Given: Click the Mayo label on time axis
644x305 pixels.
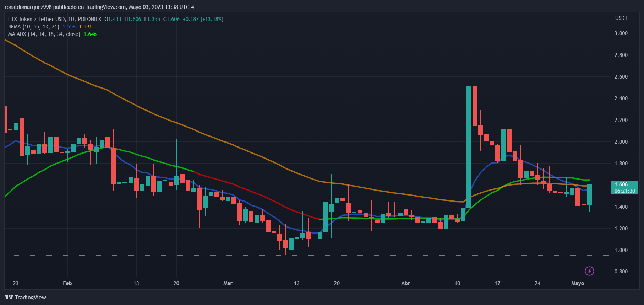Looking at the screenshot, I should pyautogui.click(x=578, y=283).
